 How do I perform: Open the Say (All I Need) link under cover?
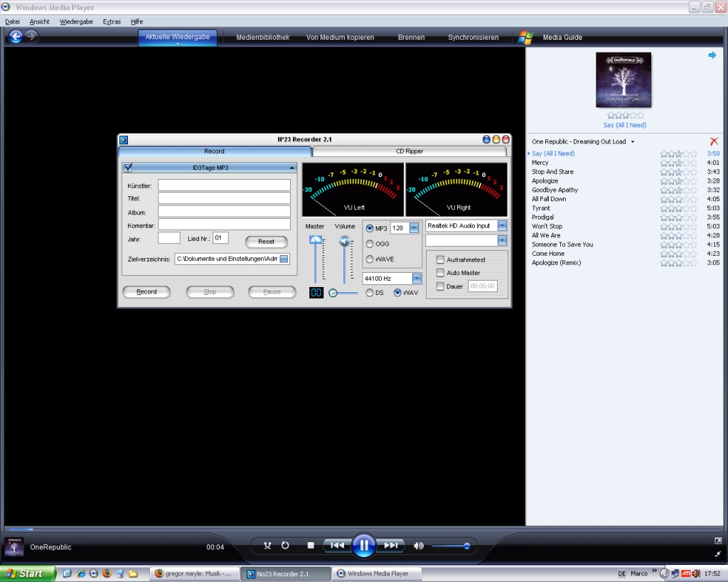point(624,125)
